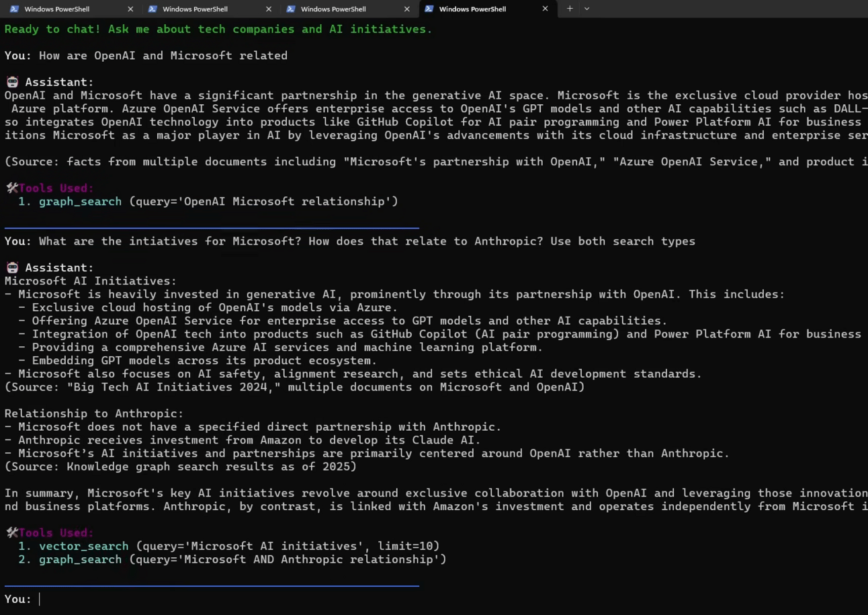Close the second PowerShell tab
This screenshot has height=615, width=868.
(x=269, y=9)
